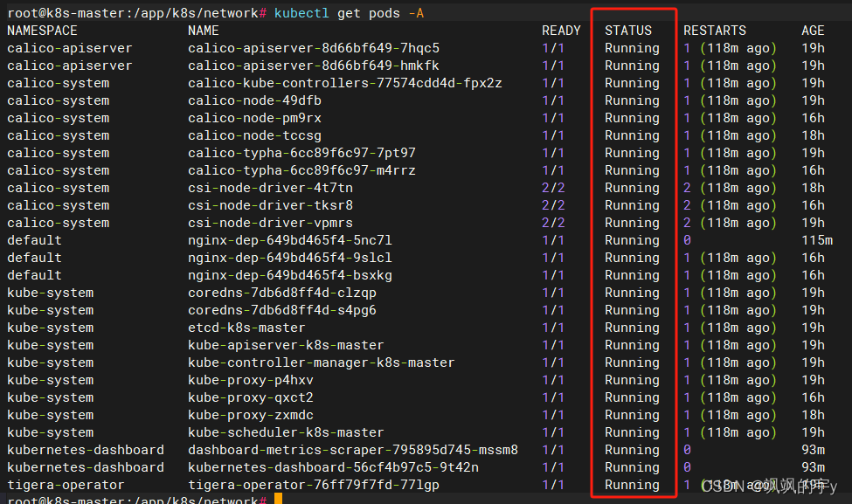Click pod name kube-apiserver-k8s-master
The image size is (852, 504).
(x=286, y=345)
